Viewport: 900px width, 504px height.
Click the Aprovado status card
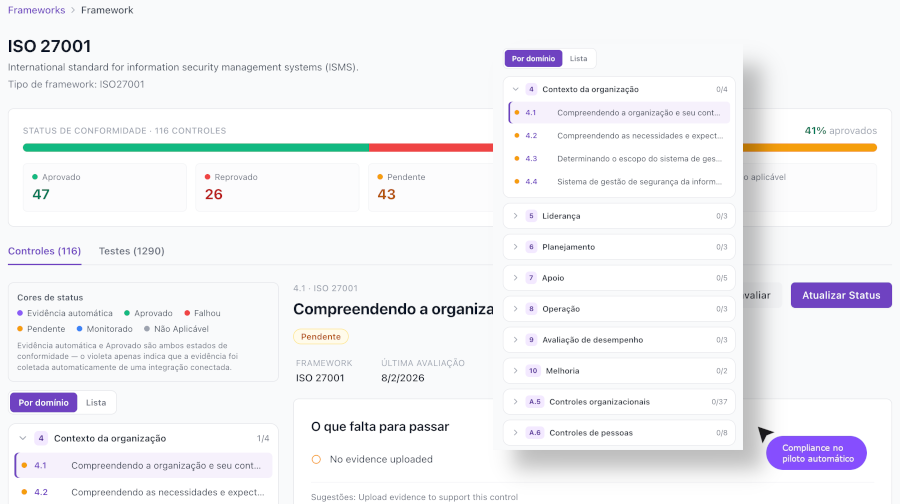point(105,187)
